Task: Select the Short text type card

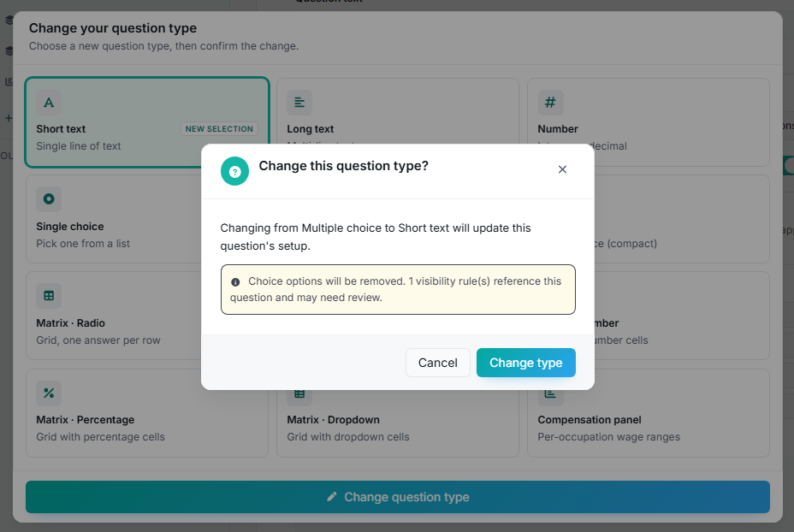Action: click(147, 122)
